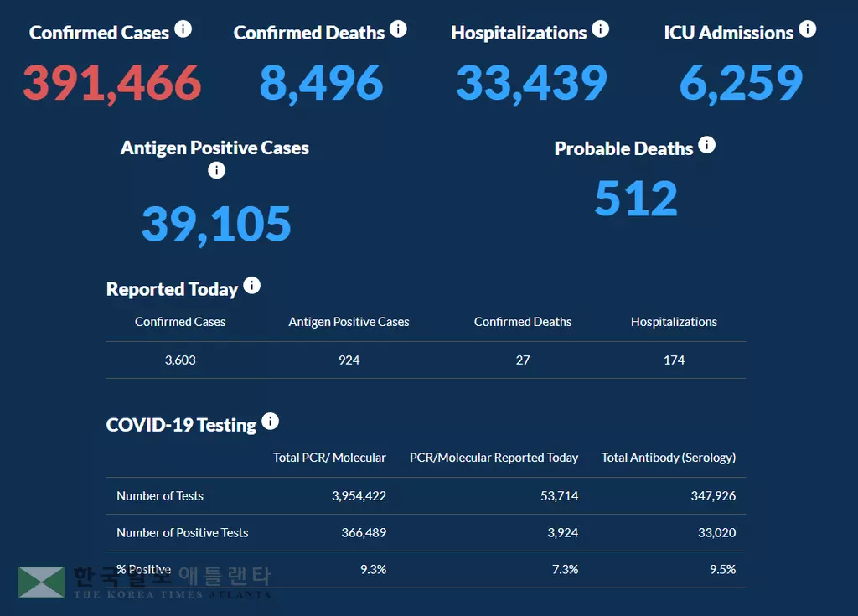Click the 8,496 confirmed deaths figure

319,82
